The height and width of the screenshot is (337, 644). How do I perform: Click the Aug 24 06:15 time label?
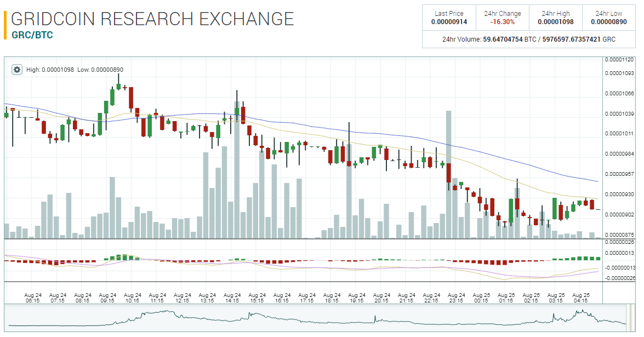[33, 298]
